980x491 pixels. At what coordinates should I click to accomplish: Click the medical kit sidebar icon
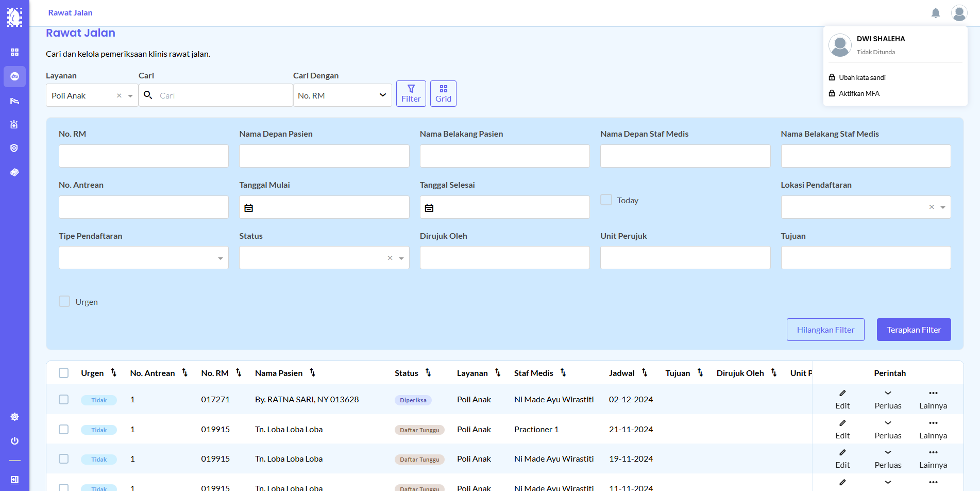pyautogui.click(x=14, y=124)
